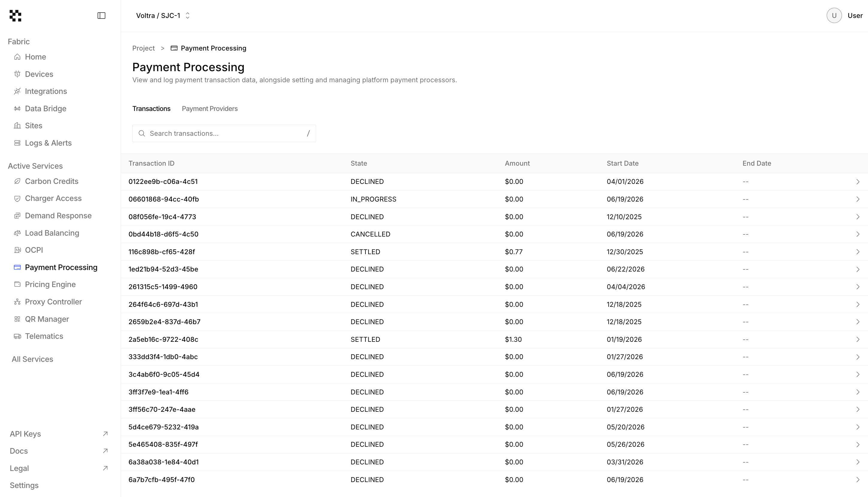This screenshot has width=868, height=497.
Task: Select the Load Balancing scales icon
Action: [17, 233]
